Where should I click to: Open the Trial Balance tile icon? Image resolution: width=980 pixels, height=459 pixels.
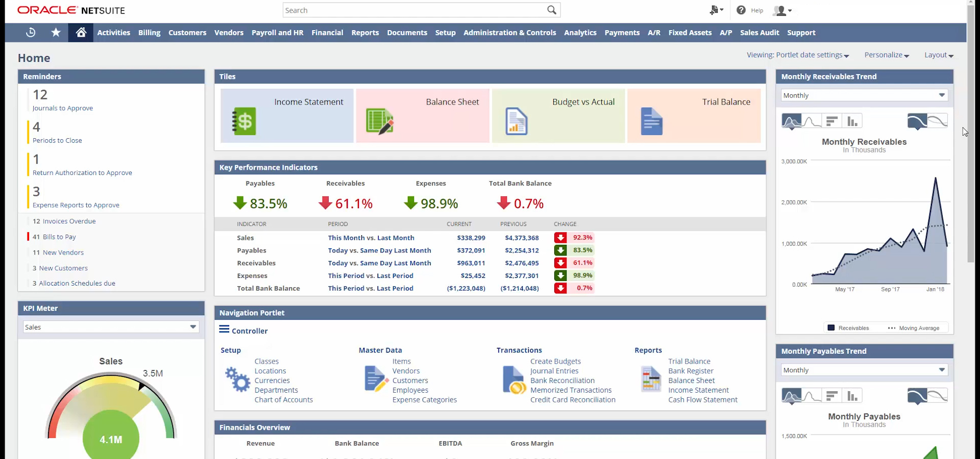651,121
